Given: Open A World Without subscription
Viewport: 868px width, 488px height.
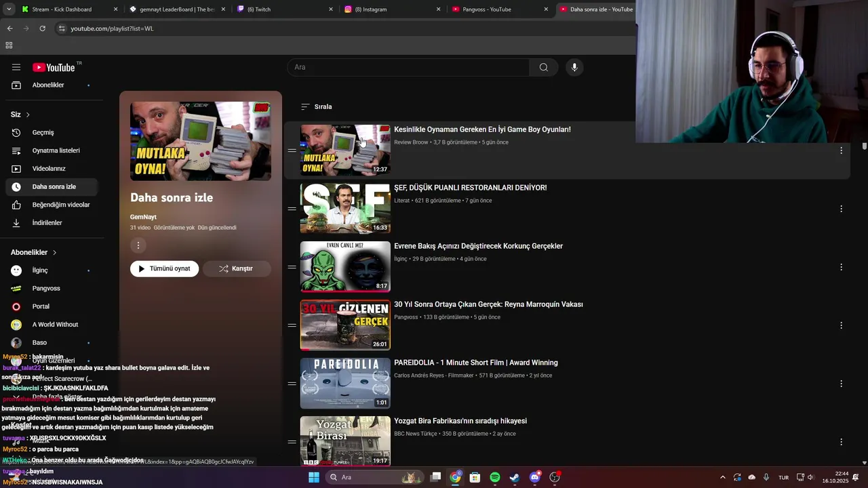Looking at the screenshot, I should click(52, 325).
